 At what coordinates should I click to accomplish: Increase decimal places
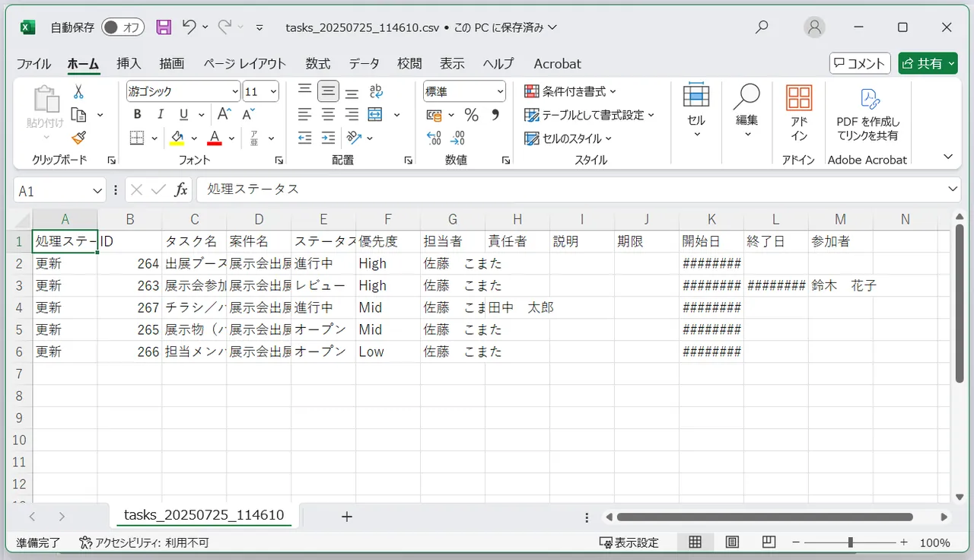click(x=434, y=138)
